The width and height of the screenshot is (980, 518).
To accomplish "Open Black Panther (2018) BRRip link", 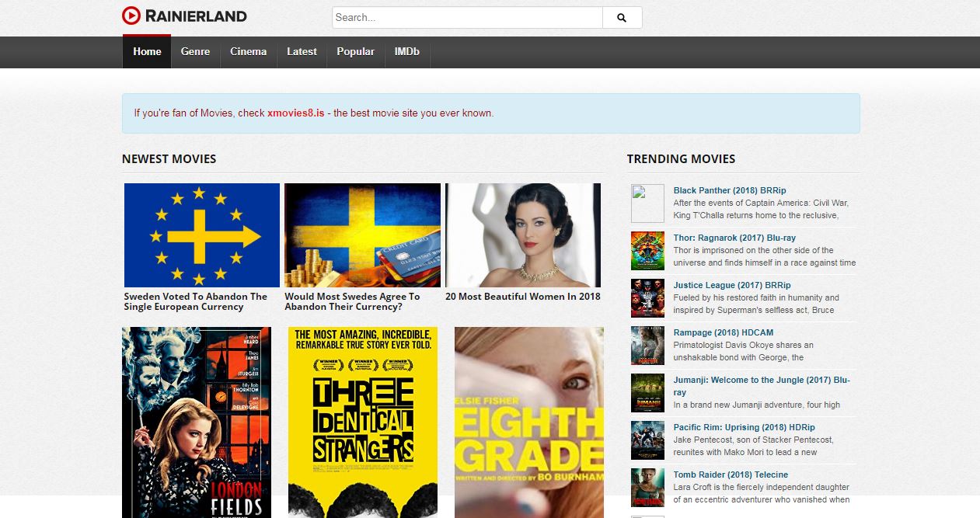I will coord(730,190).
